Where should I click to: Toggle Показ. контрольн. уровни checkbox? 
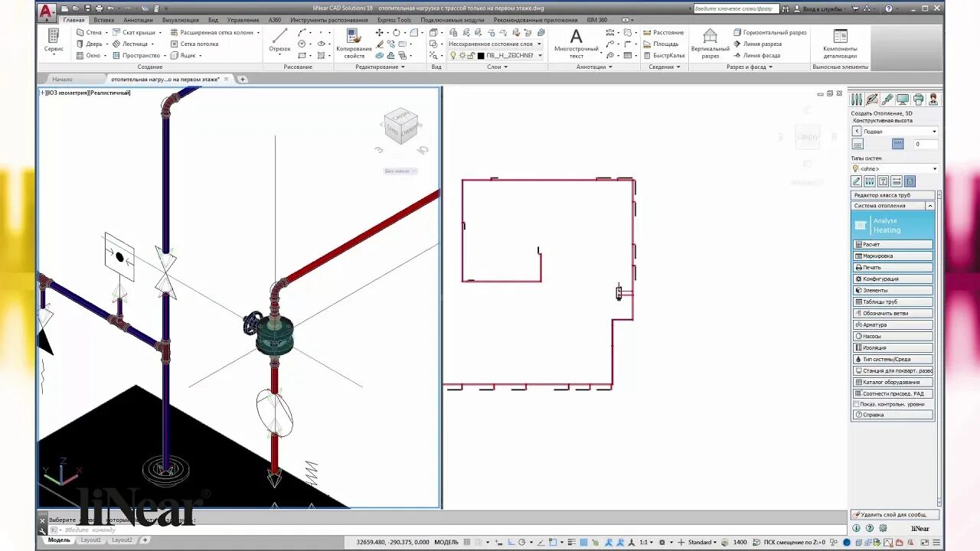pos(857,404)
